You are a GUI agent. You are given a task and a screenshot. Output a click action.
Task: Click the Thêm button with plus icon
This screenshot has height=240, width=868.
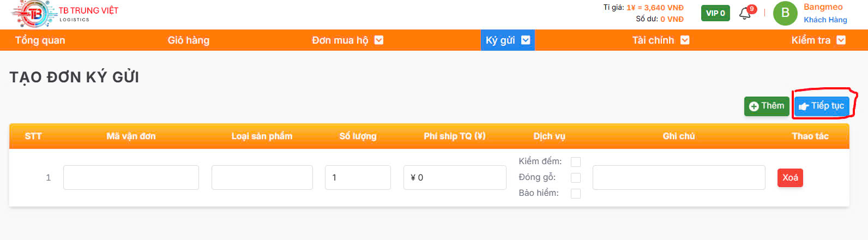tap(767, 106)
